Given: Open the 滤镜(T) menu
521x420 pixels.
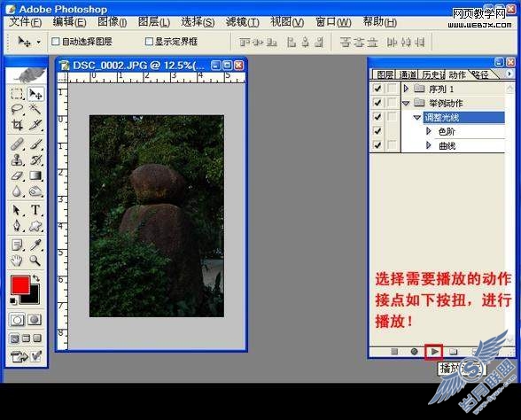Looking at the screenshot, I should pos(243,22).
